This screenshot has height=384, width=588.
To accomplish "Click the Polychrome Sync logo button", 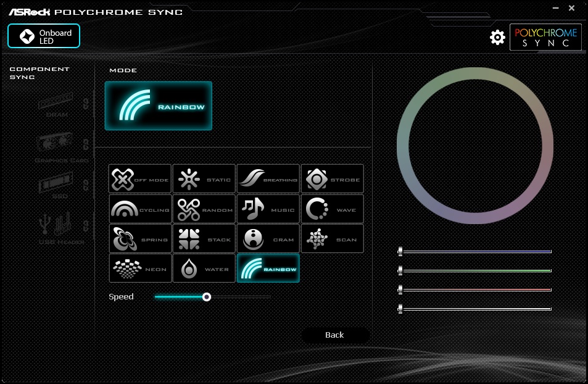I will [545, 37].
